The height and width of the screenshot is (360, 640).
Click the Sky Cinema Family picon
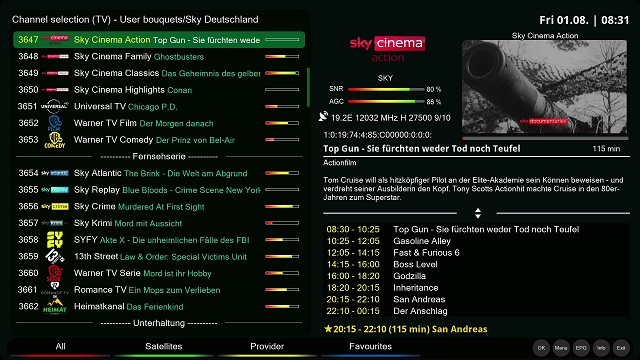[55, 56]
